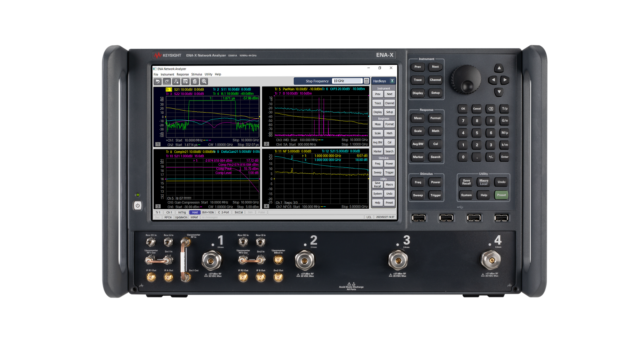Click the undo arrow icon in the toolbar
Viewport: 644px width, 362px height.
pyautogui.click(x=158, y=81)
